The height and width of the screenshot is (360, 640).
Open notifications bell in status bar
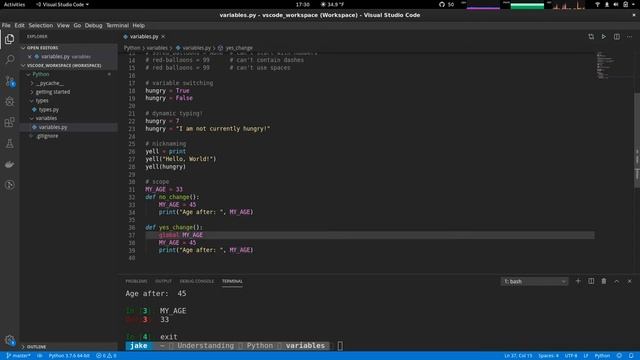point(631,356)
